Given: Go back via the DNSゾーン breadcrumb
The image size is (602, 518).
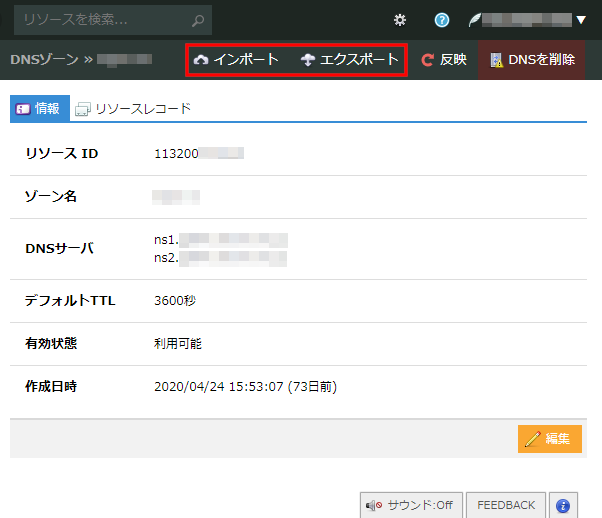Looking at the screenshot, I should coord(44,60).
